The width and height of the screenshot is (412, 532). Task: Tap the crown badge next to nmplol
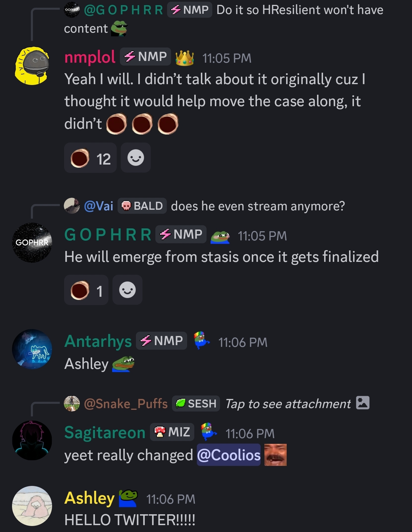tap(185, 58)
